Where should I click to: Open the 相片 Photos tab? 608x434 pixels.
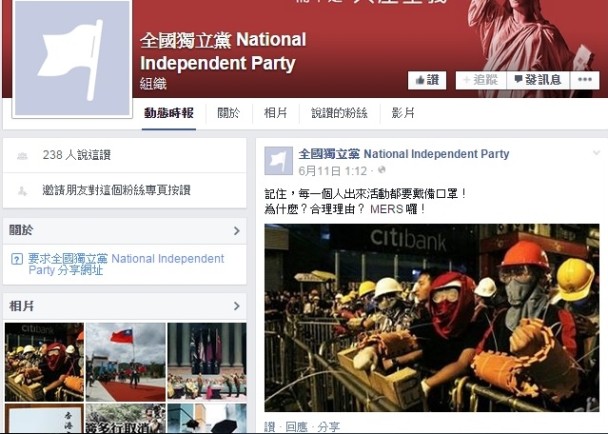point(276,113)
